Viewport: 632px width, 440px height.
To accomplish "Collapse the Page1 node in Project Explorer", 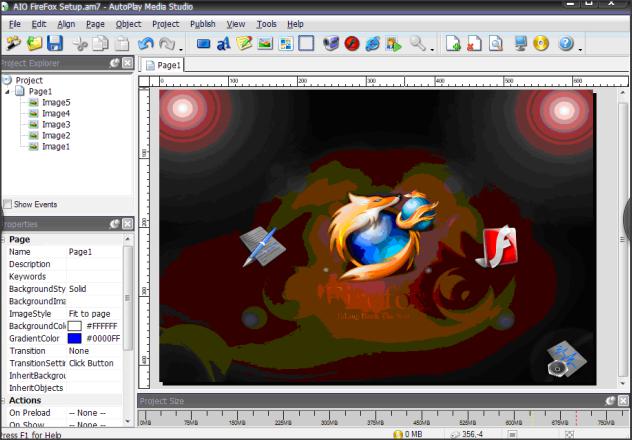I will [x=7, y=92].
